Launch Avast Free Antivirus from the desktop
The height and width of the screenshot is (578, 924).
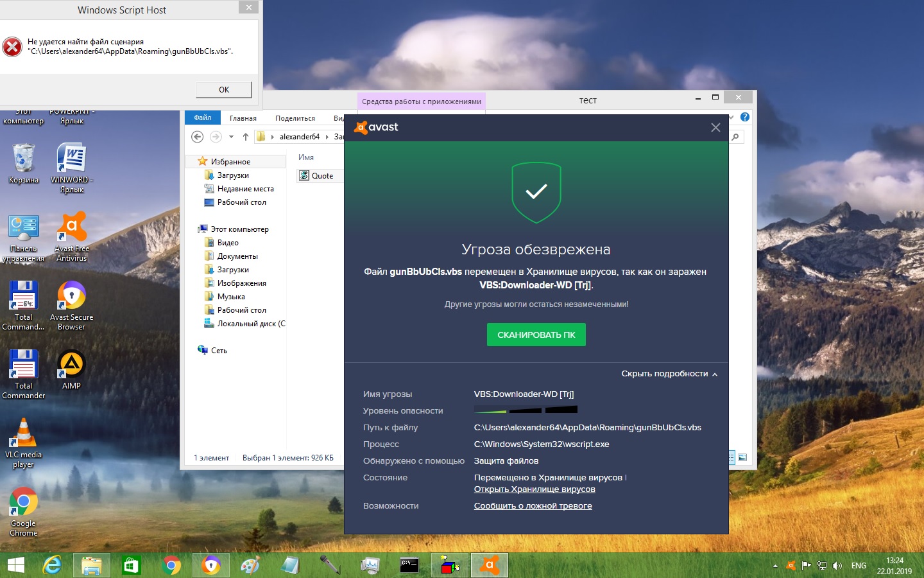point(72,236)
